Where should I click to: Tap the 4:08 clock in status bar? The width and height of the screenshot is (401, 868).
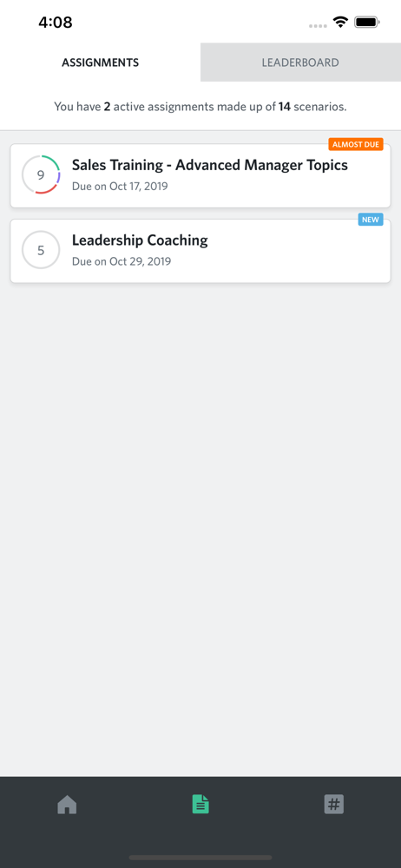(56, 23)
